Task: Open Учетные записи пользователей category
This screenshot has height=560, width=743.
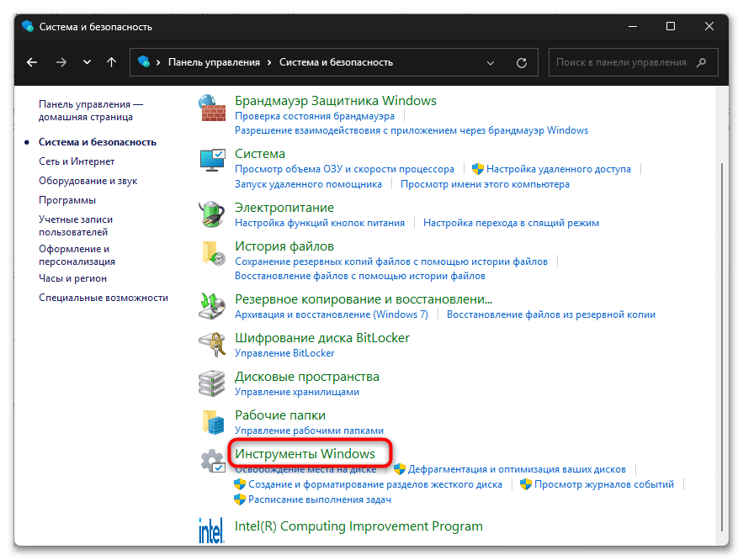Action: click(x=76, y=226)
